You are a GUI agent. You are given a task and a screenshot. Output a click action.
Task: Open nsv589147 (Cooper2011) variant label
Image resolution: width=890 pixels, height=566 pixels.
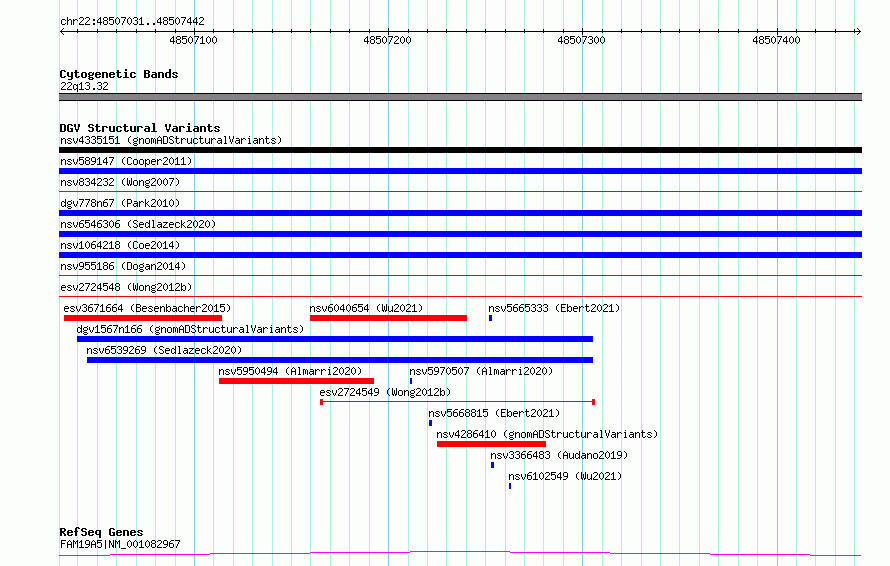(x=126, y=161)
